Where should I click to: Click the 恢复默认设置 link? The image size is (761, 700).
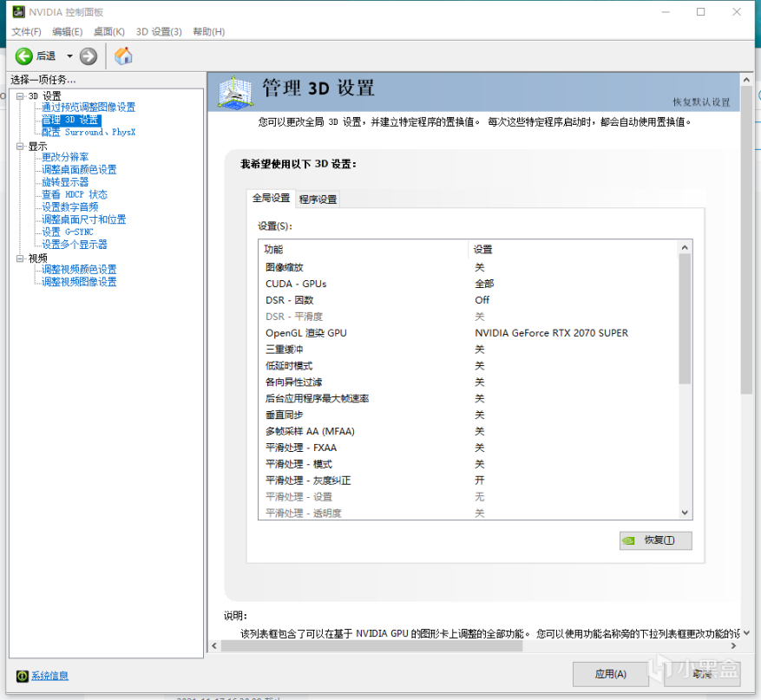(701, 101)
